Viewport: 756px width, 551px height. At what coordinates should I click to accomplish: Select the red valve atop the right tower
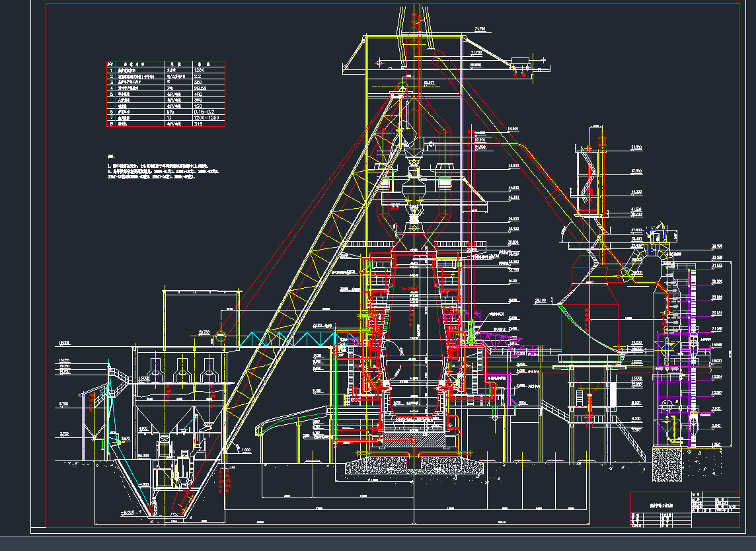tap(601, 141)
